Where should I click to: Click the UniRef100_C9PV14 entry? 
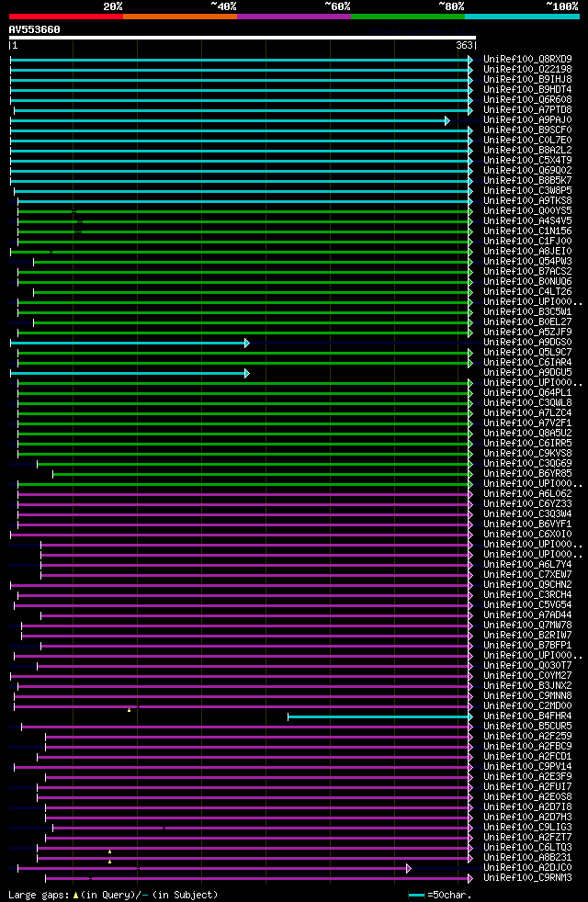(x=527, y=767)
